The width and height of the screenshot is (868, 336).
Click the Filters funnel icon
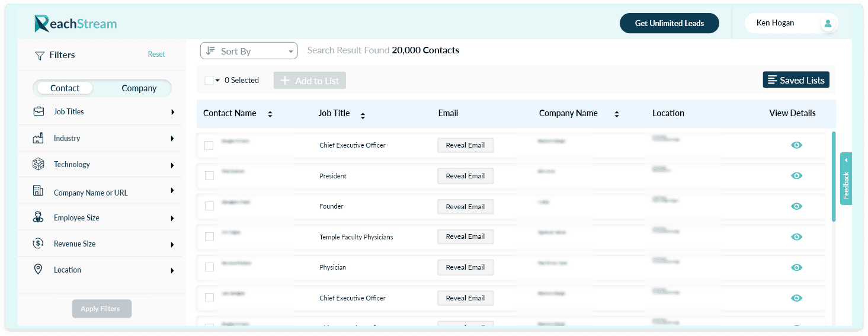pyautogui.click(x=40, y=55)
